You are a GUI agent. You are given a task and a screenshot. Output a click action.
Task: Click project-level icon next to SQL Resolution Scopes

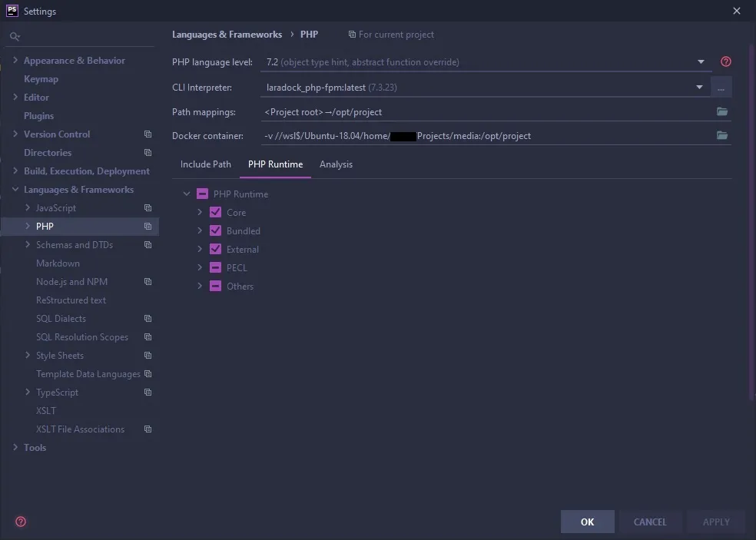(148, 337)
